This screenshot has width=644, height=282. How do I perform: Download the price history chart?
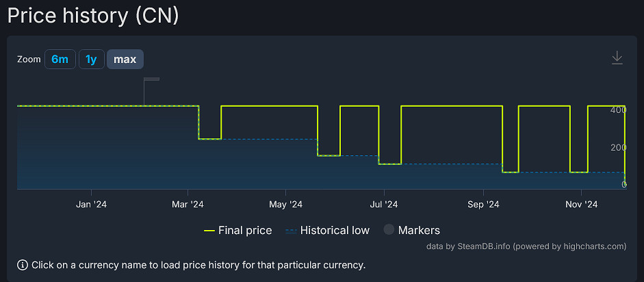617,58
